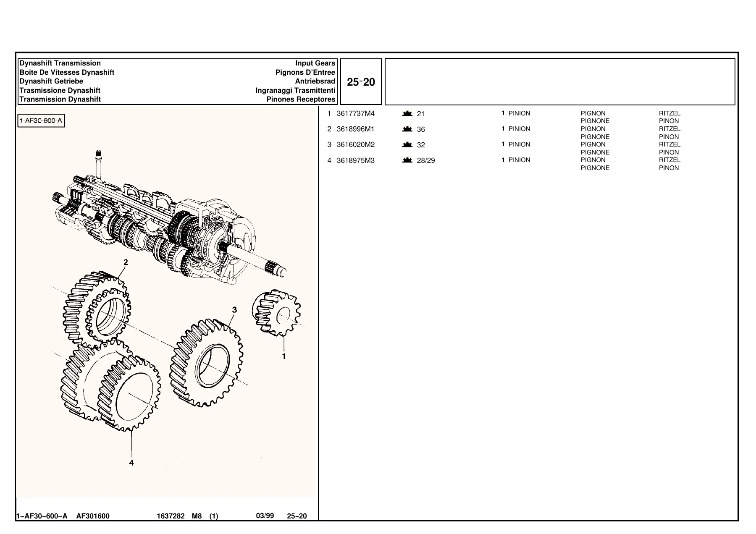Click the tooth count '36'
756x534 pixels.
421,130
